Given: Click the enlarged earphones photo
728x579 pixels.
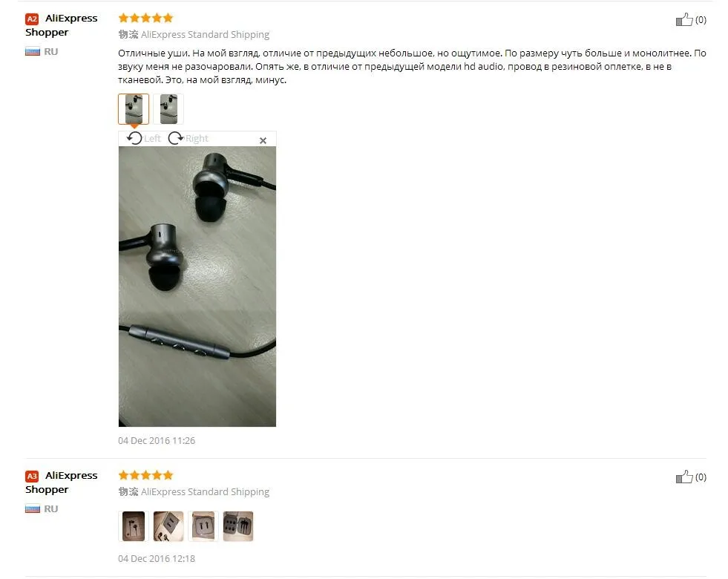Looking at the screenshot, I should pos(197,287).
